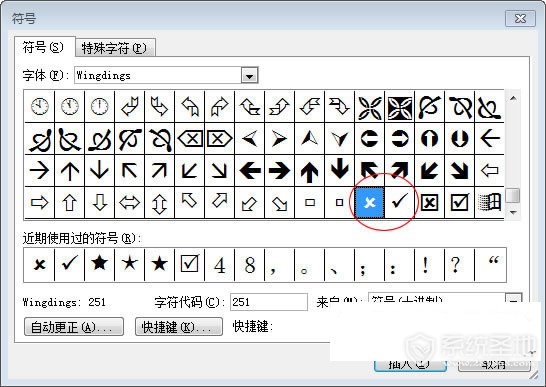Select the left-pointing arrowhead symbol
This screenshot has height=387, width=546.
250,139
